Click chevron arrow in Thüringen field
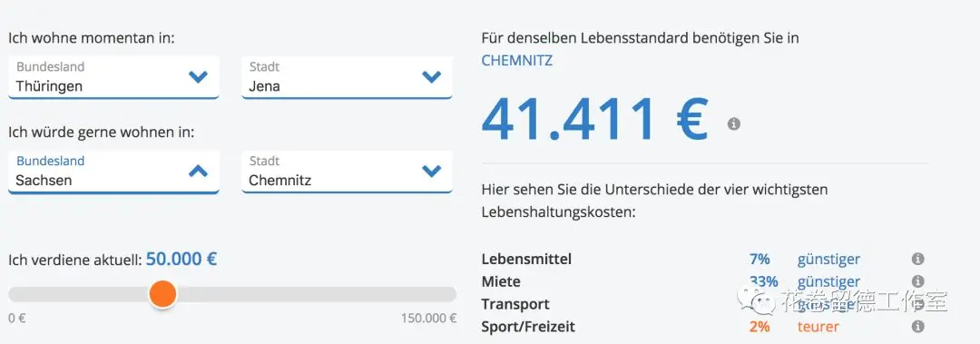 198,77
